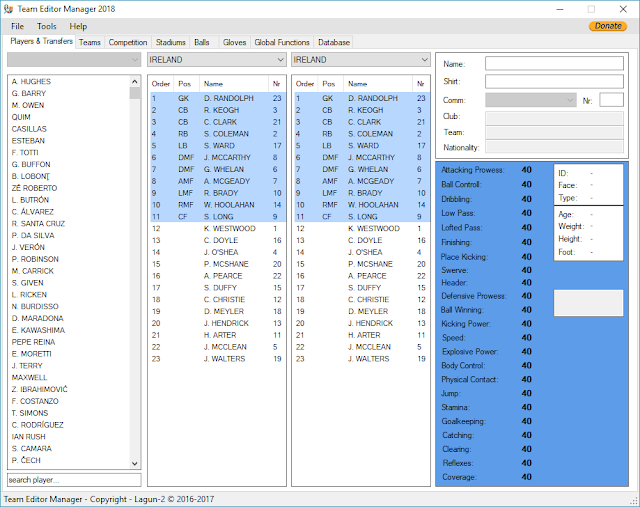The height and width of the screenshot is (507, 640).
Task: Open the File menu
Action: point(17,26)
